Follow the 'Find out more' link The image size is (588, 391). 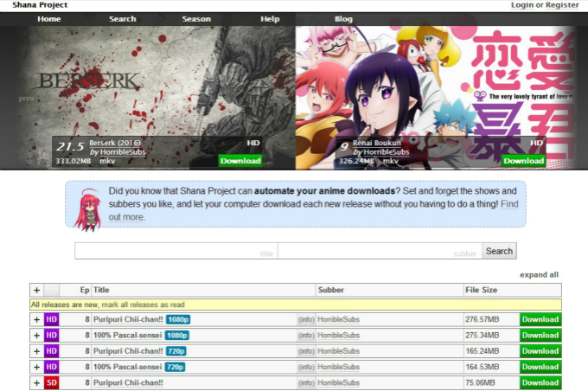coord(509,204)
